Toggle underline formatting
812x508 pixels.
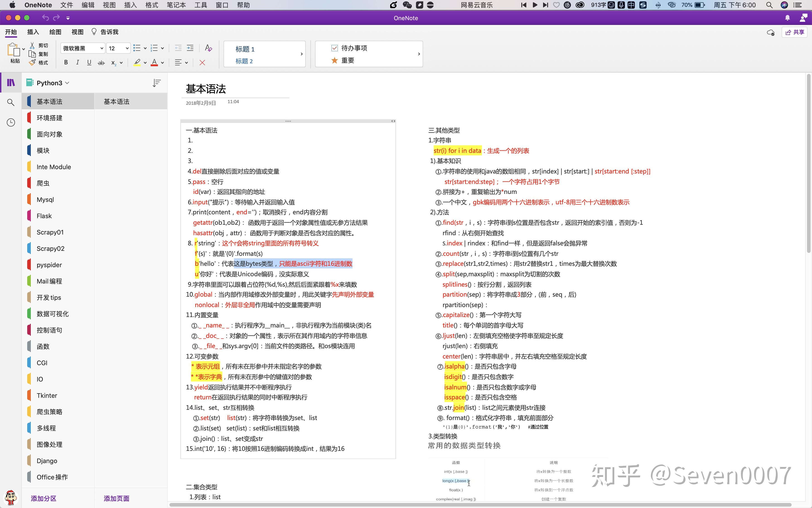89,63
